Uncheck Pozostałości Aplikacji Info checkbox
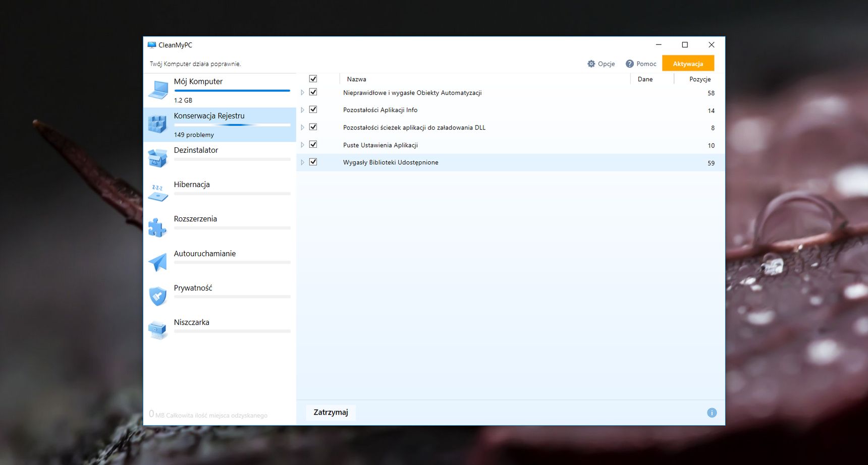868x465 pixels. [313, 109]
